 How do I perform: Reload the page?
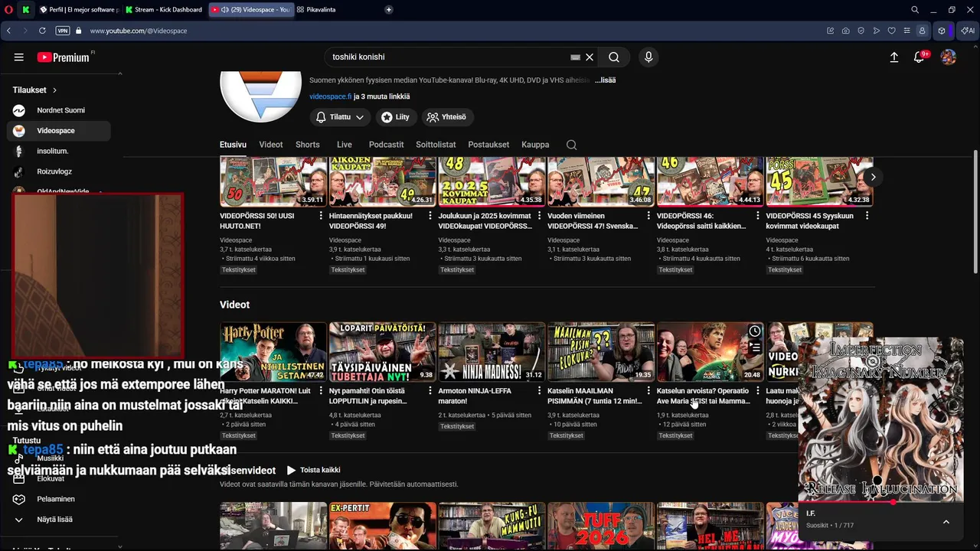click(x=42, y=31)
